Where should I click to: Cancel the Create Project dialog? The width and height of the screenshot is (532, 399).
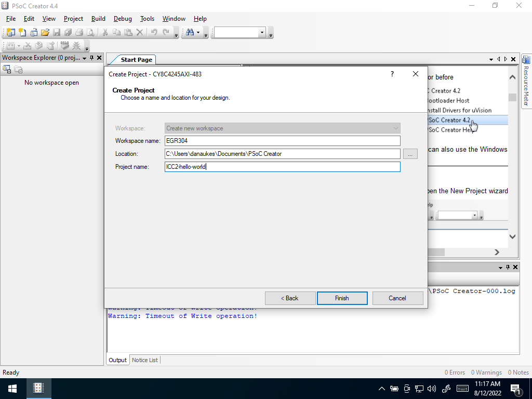(x=397, y=298)
